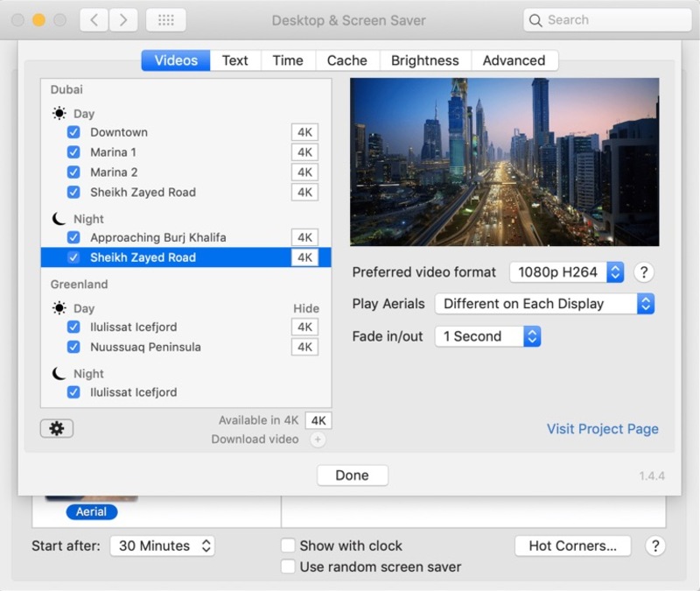Viewport: 700px width, 591px height.
Task: Uncheck the Downtown video
Action: click(x=73, y=132)
